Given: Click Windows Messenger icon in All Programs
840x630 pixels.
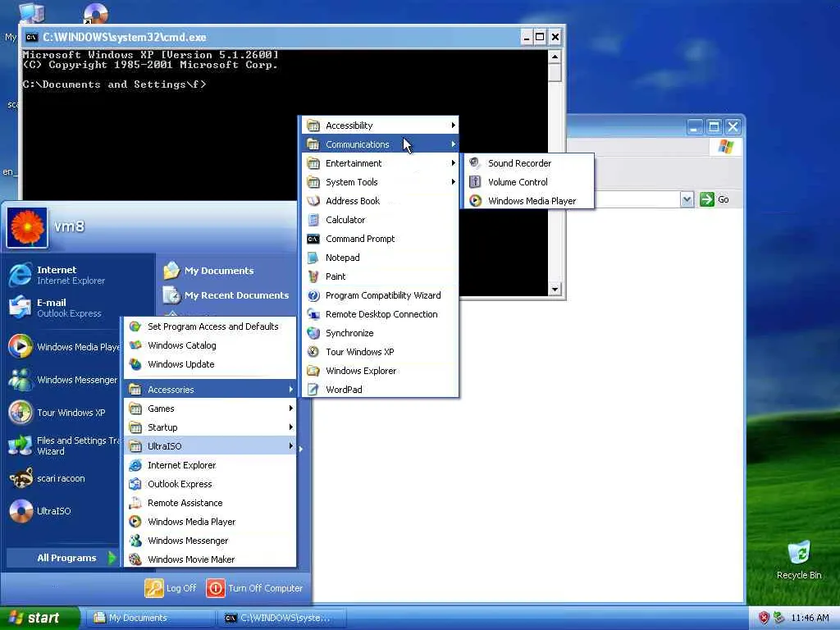Looking at the screenshot, I should point(135,541).
